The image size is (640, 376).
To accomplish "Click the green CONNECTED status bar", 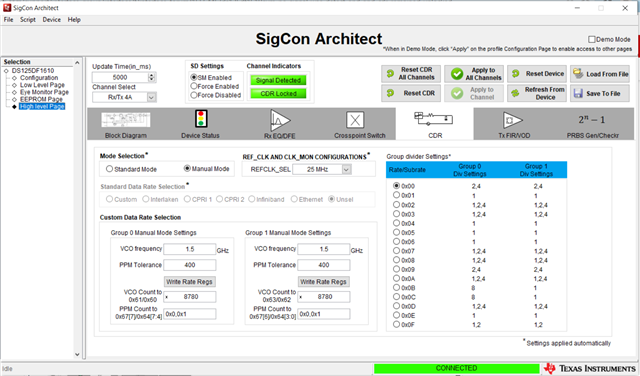I will 456,368.
